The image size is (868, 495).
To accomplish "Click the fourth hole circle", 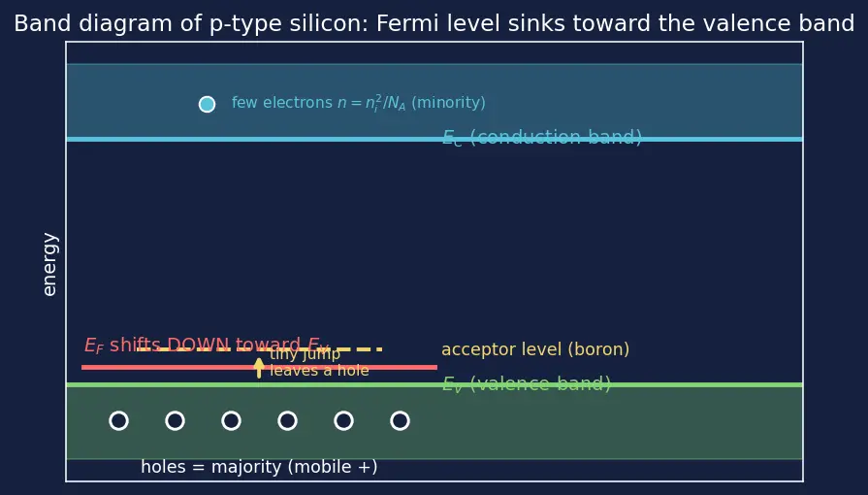I will (287, 420).
